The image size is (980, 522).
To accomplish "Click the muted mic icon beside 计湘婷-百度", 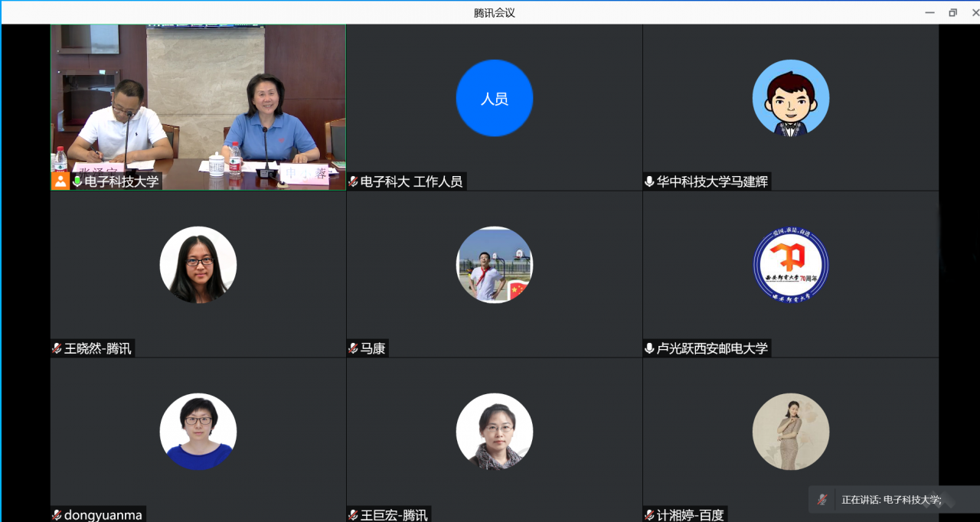I will pos(649,515).
